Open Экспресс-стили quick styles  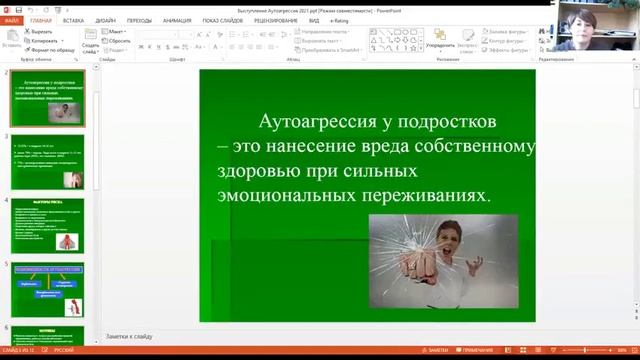pyautogui.click(x=467, y=41)
